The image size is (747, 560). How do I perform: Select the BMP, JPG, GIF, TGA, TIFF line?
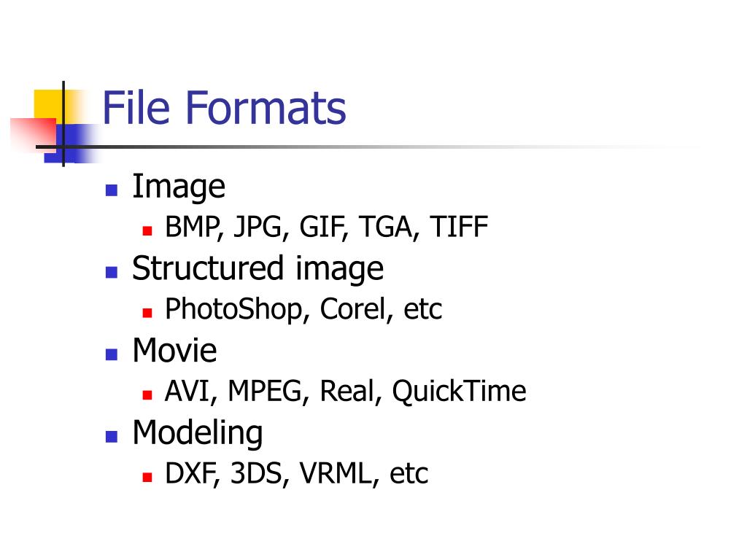coord(326,227)
